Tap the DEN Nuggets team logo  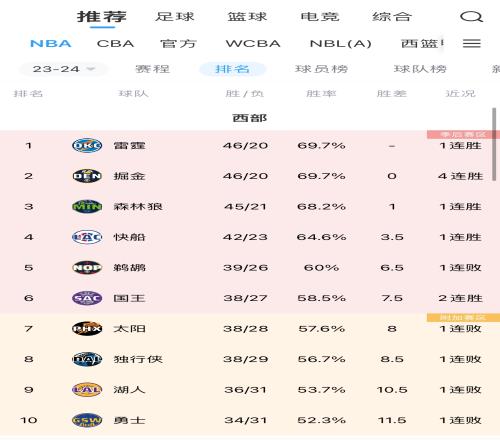pyautogui.click(x=87, y=176)
